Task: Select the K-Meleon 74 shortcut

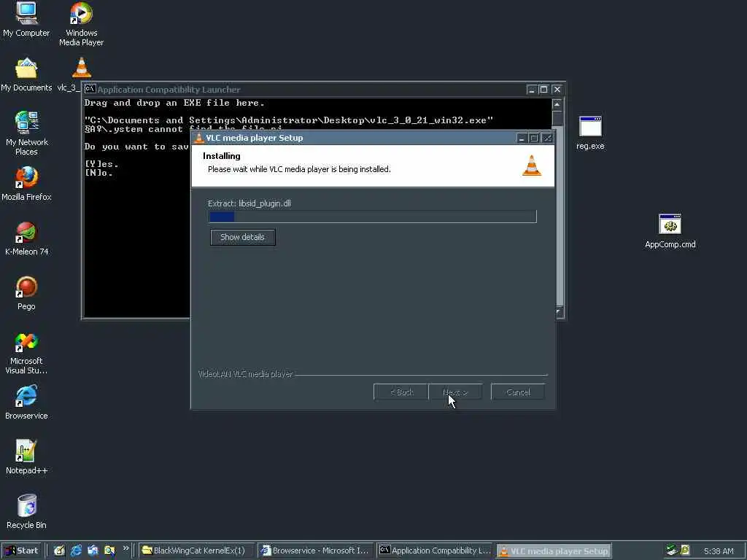Action: (26, 238)
